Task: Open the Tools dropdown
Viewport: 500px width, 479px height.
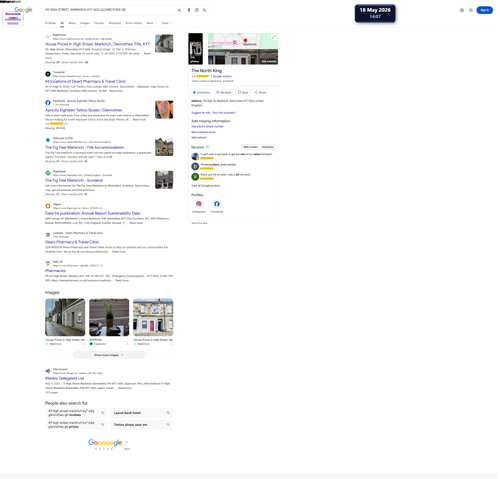Action: 167,23
